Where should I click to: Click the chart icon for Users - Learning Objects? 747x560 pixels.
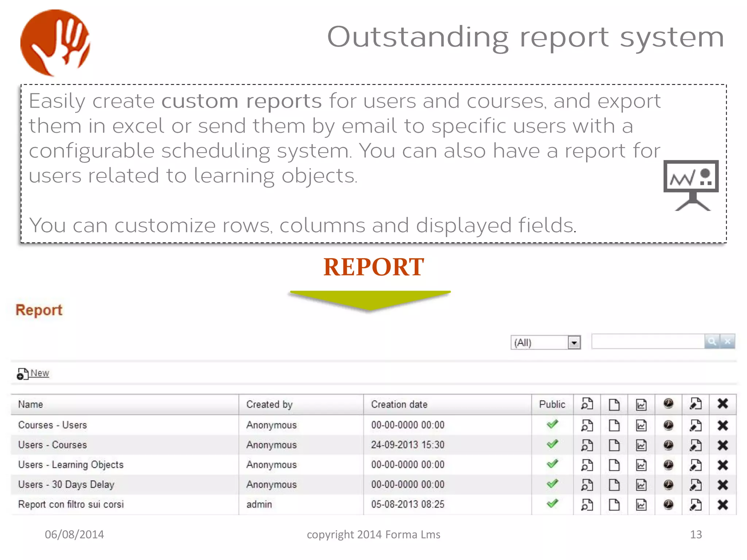click(x=641, y=465)
